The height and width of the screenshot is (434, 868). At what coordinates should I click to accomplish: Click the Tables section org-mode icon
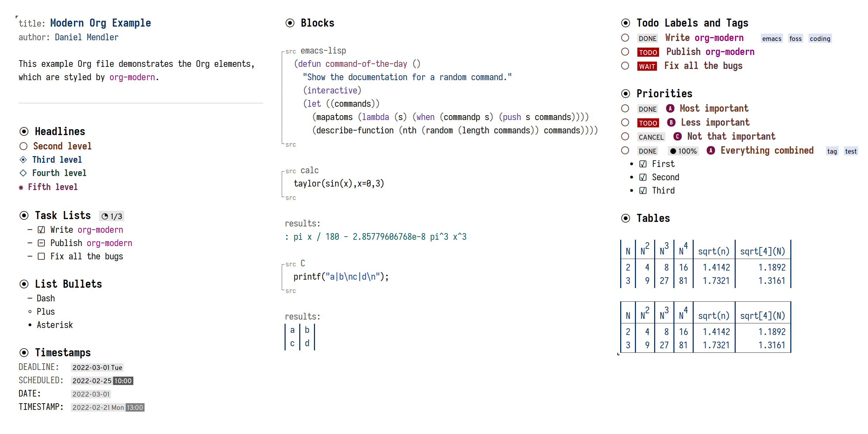pyautogui.click(x=624, y=218)
